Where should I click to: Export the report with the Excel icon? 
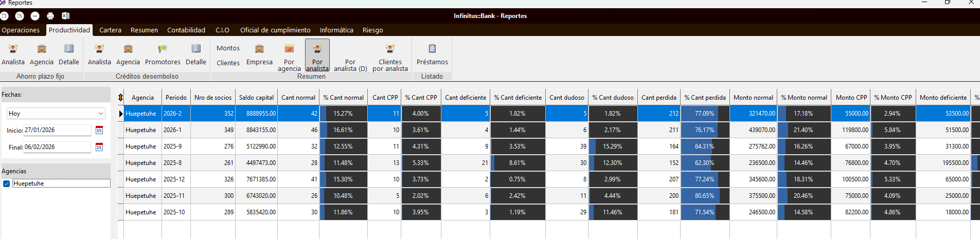pyautogui.click(x=66, y=16)
